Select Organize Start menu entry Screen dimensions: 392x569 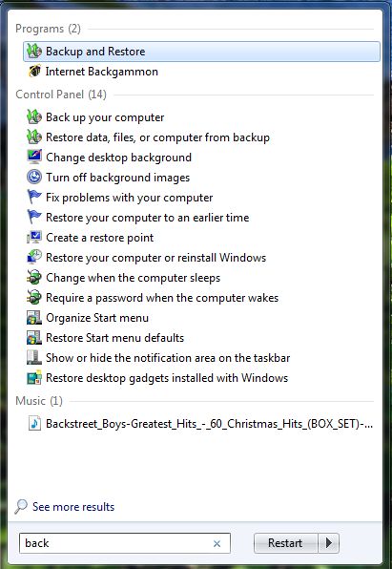coord(97,318)
